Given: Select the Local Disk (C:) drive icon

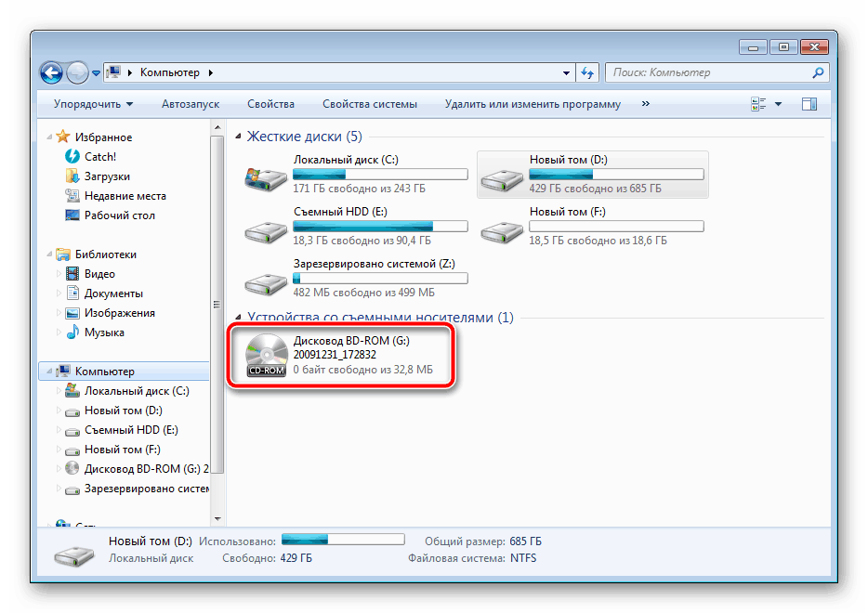Looking at the screenshot, I should click(265, 175).
